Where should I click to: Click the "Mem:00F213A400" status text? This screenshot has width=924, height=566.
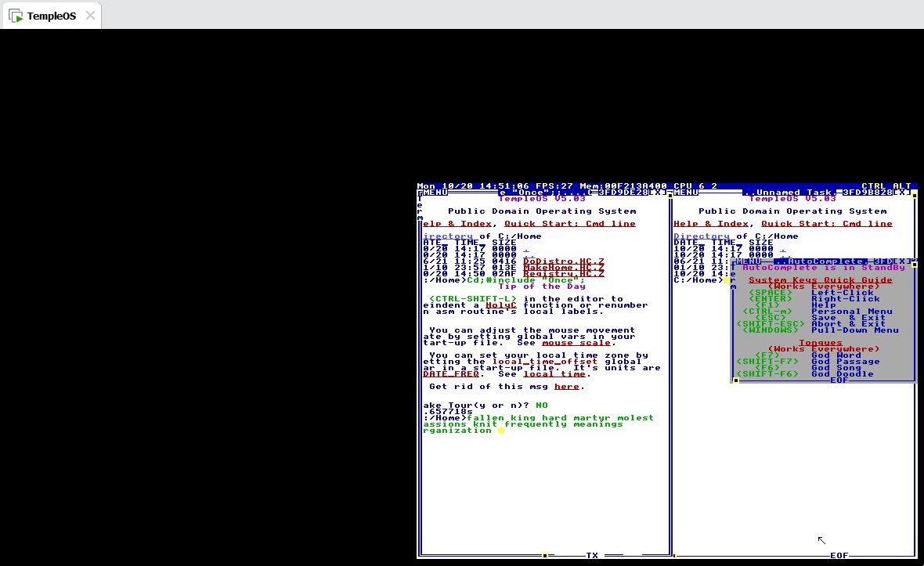tap(623, 186)
